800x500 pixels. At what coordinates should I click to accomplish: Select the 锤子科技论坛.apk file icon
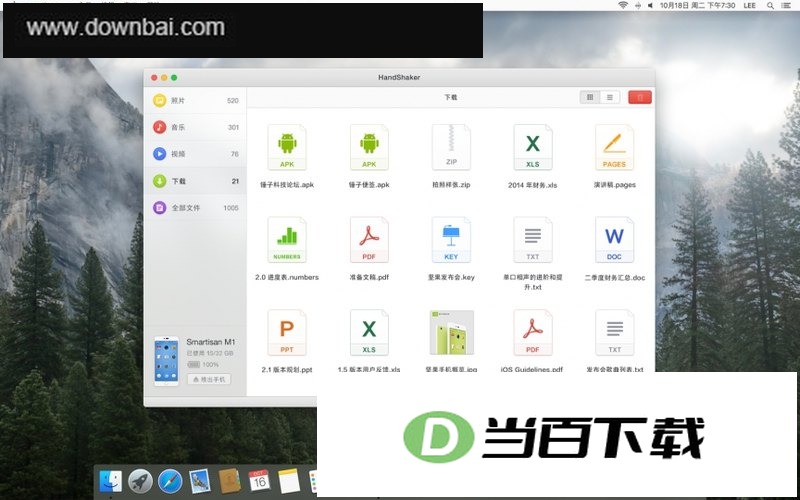coord(287,147)
